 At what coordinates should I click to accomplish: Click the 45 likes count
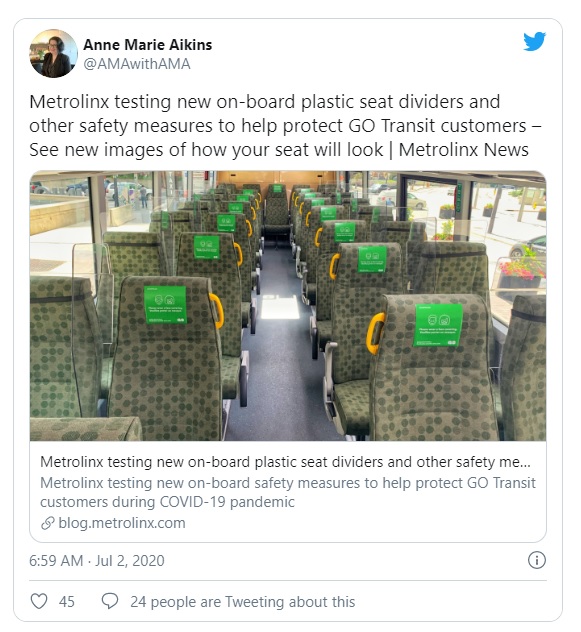[67, 602]
